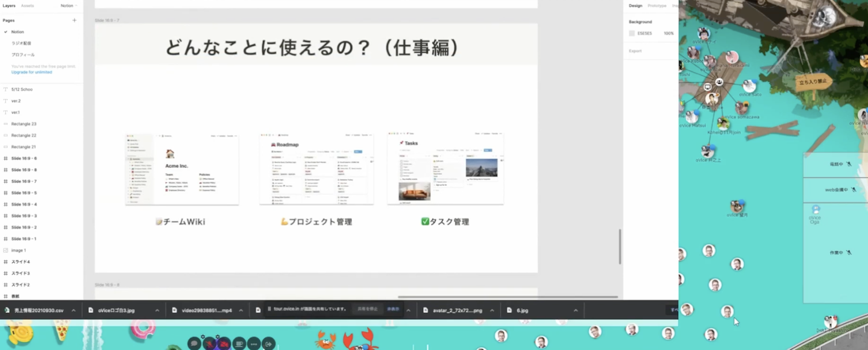Screen dimensions: 868x350
Task: Switch to the Assets tab
Action: pos(27,5)
